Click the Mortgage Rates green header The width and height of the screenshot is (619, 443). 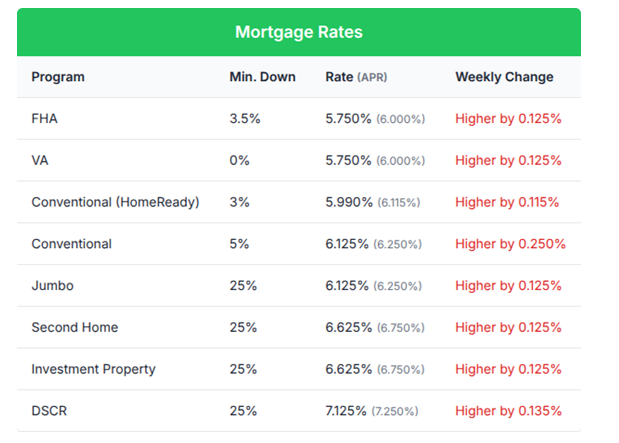coord(298,32)
